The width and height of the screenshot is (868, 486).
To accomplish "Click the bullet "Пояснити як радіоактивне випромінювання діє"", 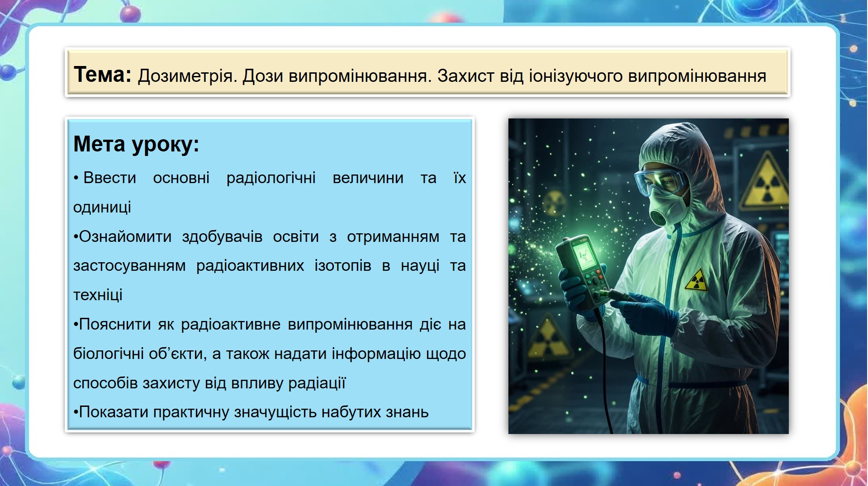I will coord(270,354).
